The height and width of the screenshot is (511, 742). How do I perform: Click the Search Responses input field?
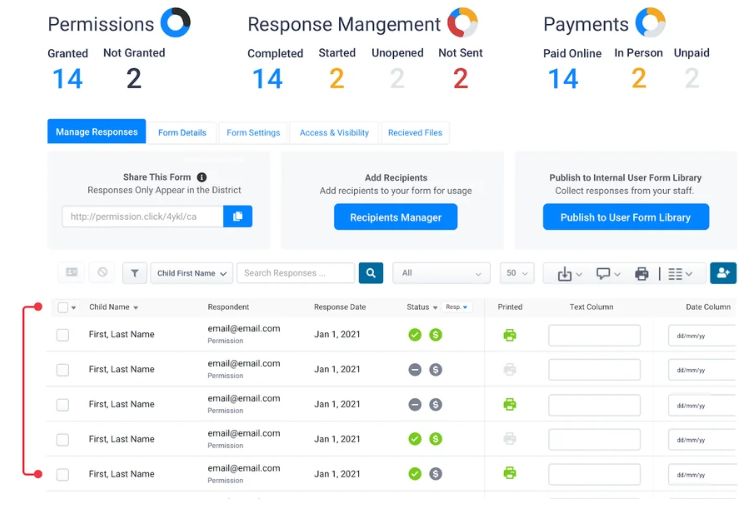[x=297, y=273]
